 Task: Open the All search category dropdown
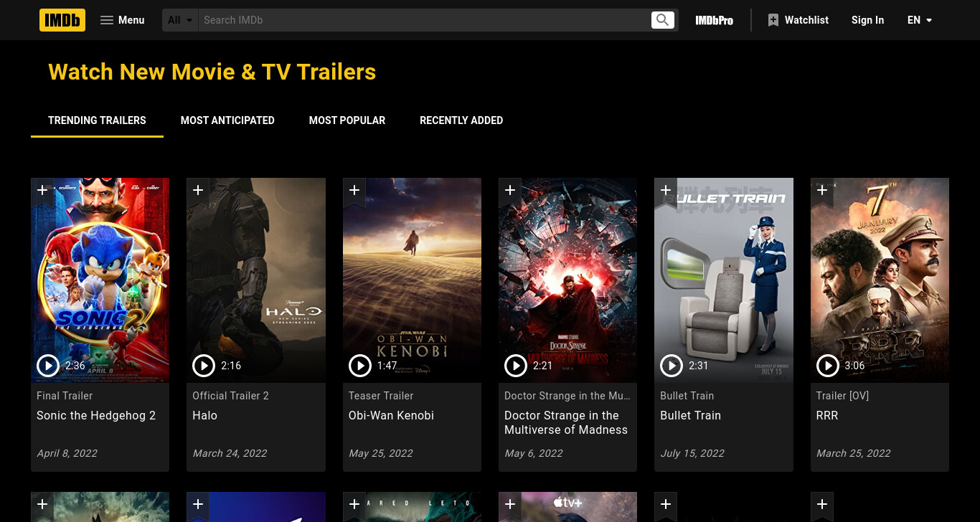point(180,20)
